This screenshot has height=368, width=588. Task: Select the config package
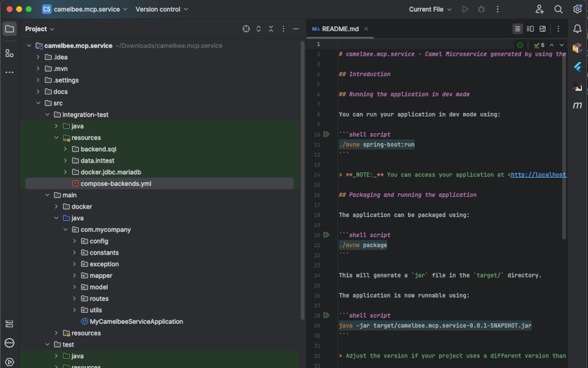(99, 241)
